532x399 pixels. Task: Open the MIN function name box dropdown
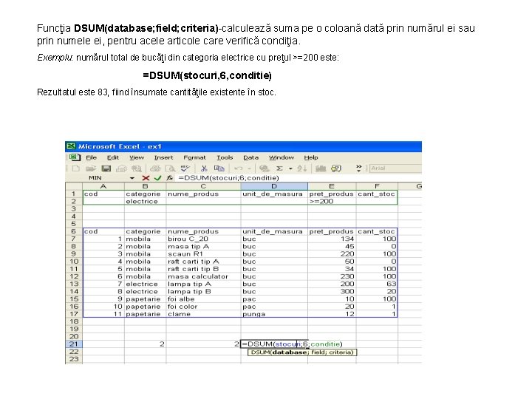[132, 178]
